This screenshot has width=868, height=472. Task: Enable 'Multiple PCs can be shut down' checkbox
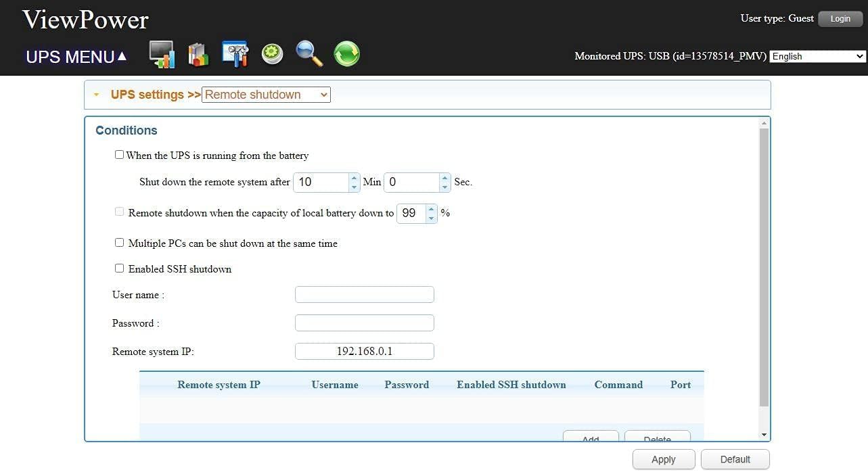coord(119,242)
